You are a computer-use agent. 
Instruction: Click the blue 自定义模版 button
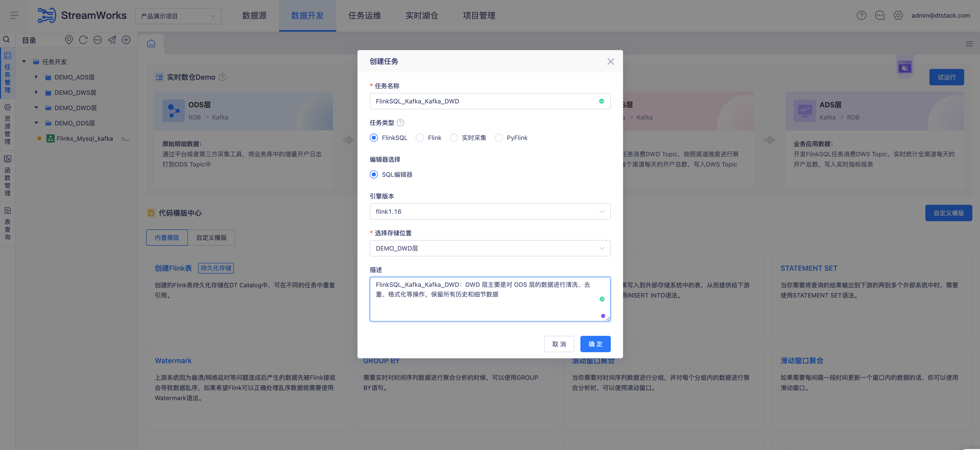(948, 213)
